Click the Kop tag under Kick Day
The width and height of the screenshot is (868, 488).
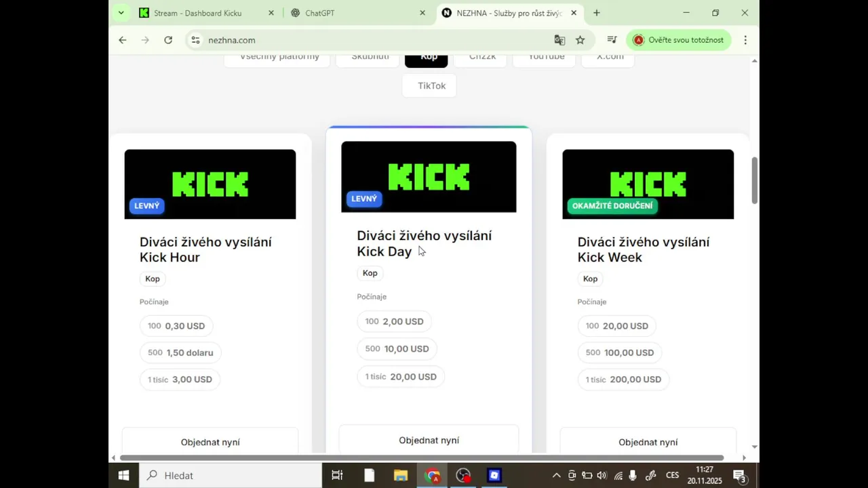(x=370, y=273)
